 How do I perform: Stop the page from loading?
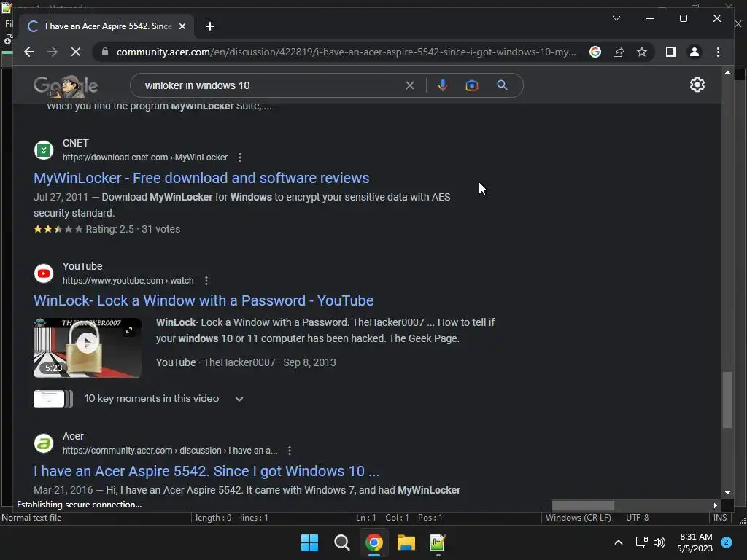tap(76, 52)
